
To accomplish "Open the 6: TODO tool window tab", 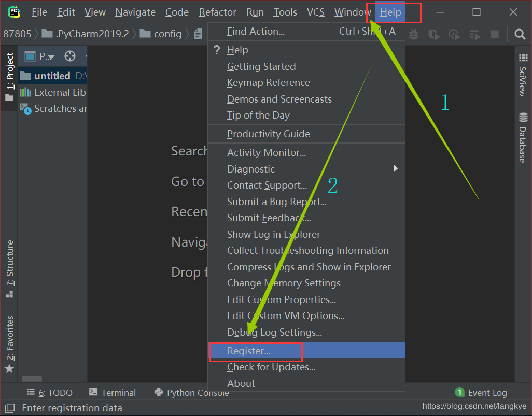I will click(x=50, y=393).
